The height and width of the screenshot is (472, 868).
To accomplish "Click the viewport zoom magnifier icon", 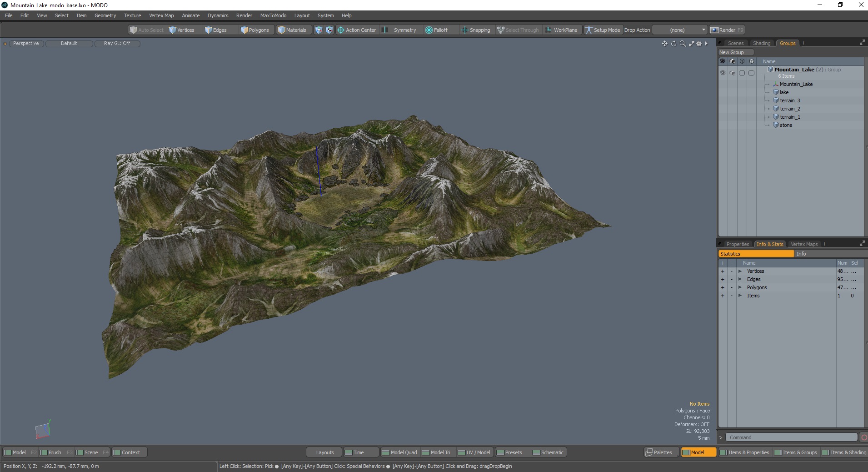I will point(683,44).
